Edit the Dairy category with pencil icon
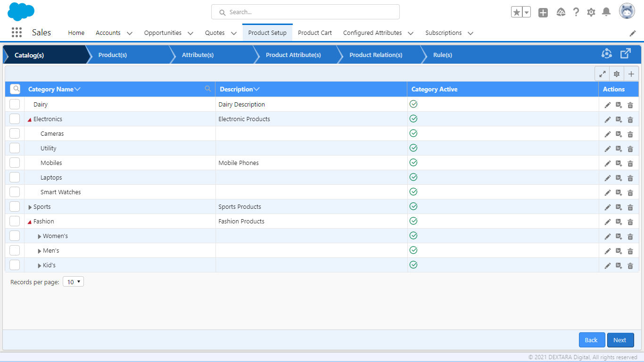The width and height of the screenshot is (644, 362). tap(608, 105)
